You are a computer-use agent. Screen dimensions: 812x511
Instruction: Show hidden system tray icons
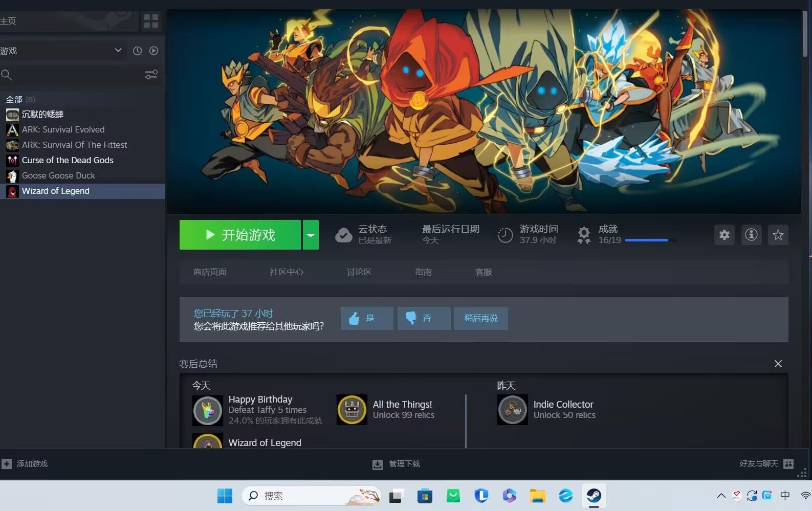721,496
